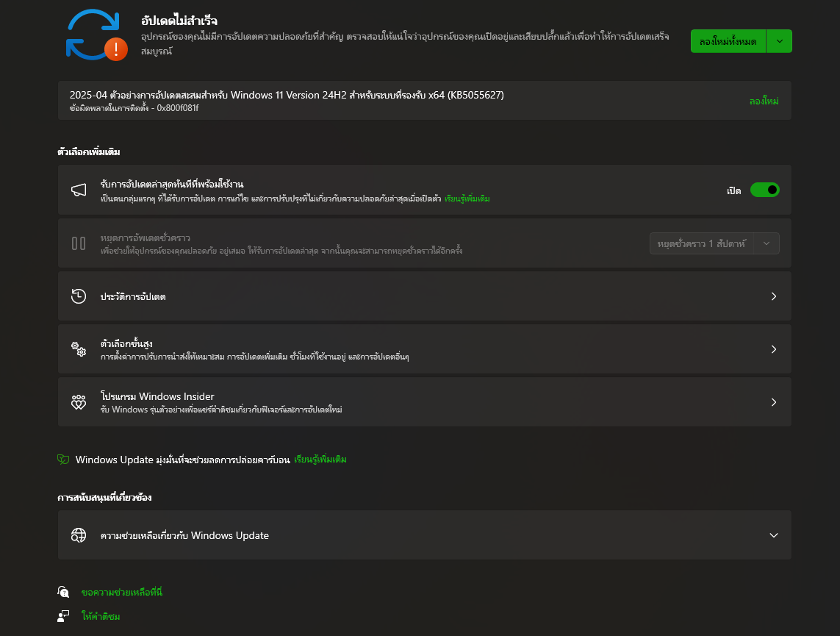
Task: Click the Windows Update help globe icon
Action: point(79,535)
